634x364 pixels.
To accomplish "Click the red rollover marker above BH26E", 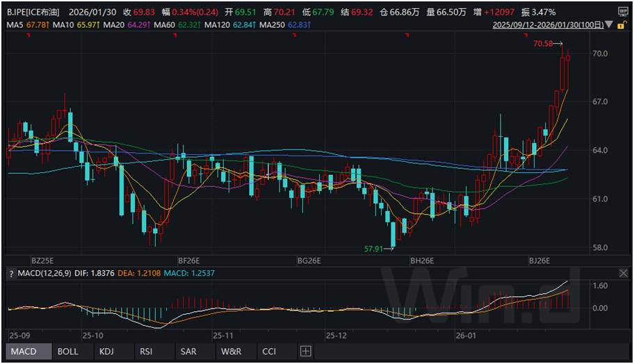I will pyautogui.click(x=407, y=36).
